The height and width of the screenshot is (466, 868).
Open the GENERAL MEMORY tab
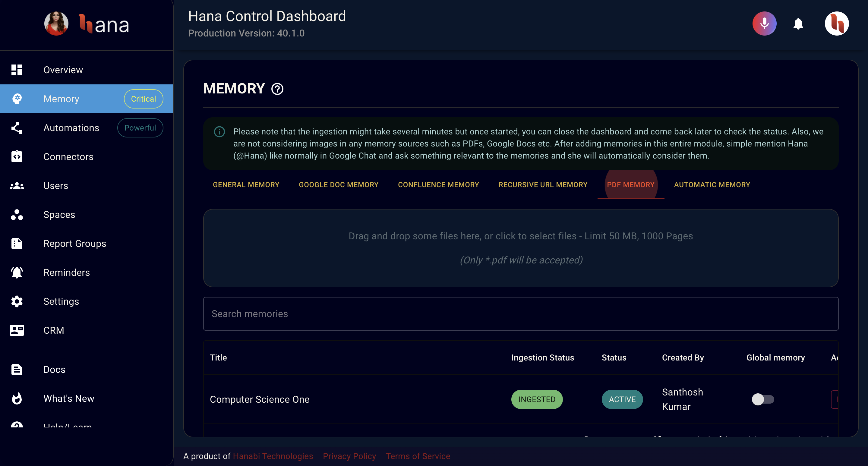[246, 185]
